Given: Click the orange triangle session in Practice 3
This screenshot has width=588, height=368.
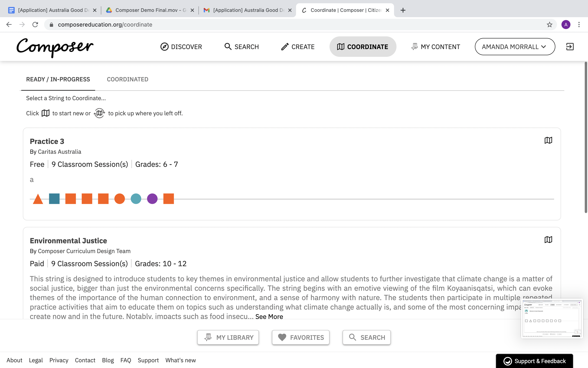Looking at the screenshot, I should tap(38, 199).
